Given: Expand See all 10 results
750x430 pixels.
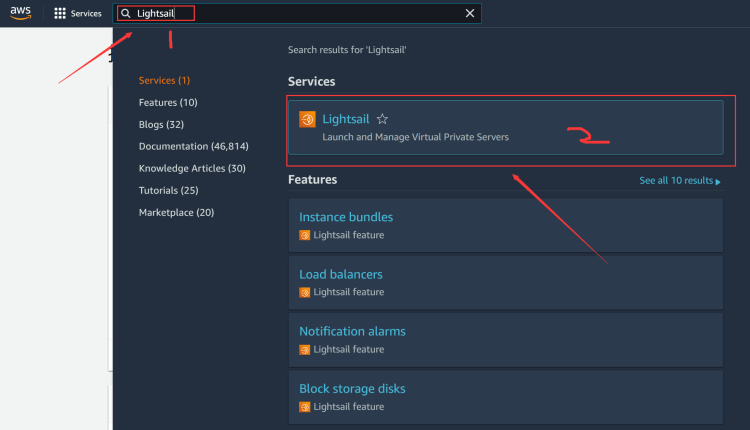Looking at the screenshot, I should click(680, 181).
